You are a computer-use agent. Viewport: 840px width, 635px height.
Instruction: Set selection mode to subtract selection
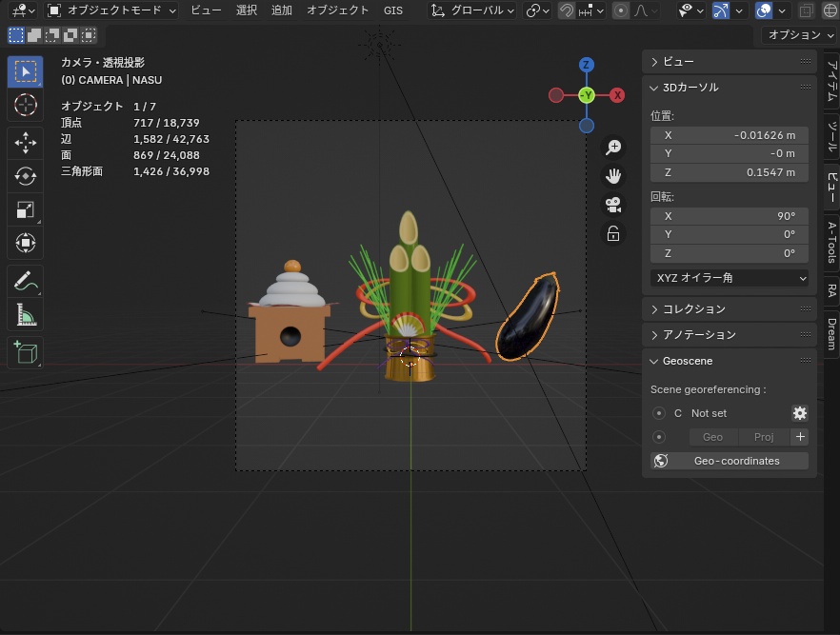pyautogui.click(x=52, y=35)
